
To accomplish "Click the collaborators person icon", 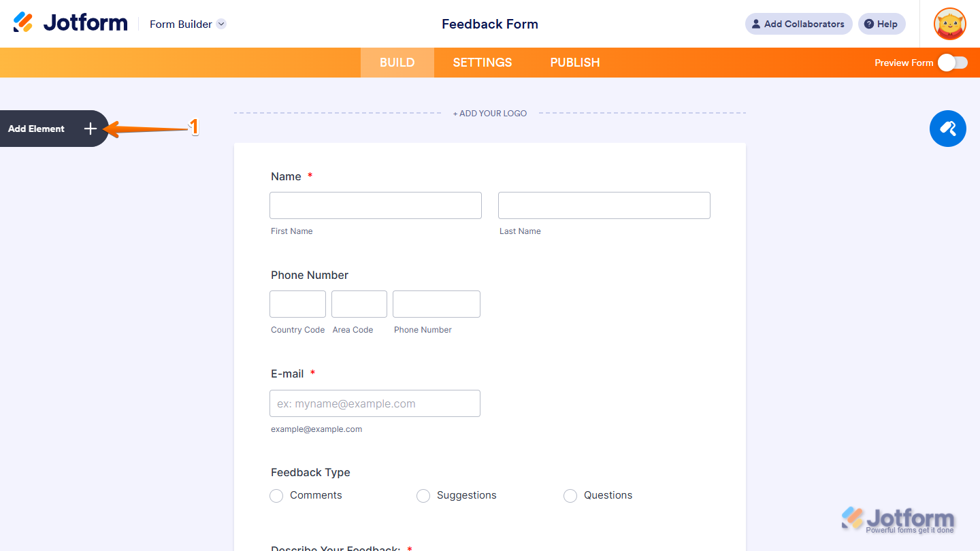I will click(755, 24).
